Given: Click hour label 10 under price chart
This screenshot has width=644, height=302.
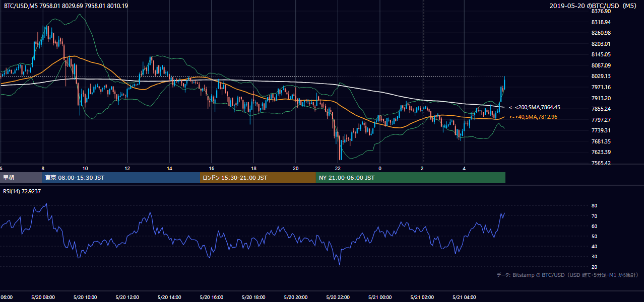Looking at the screenshot, I should coord(85,168).
